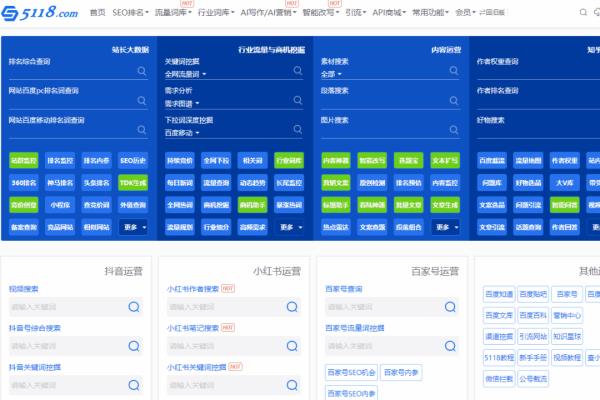Open the 智能改写 navigation menu
Screen dimensions: 600x400
pyautogui.click(x=321, y=13)
